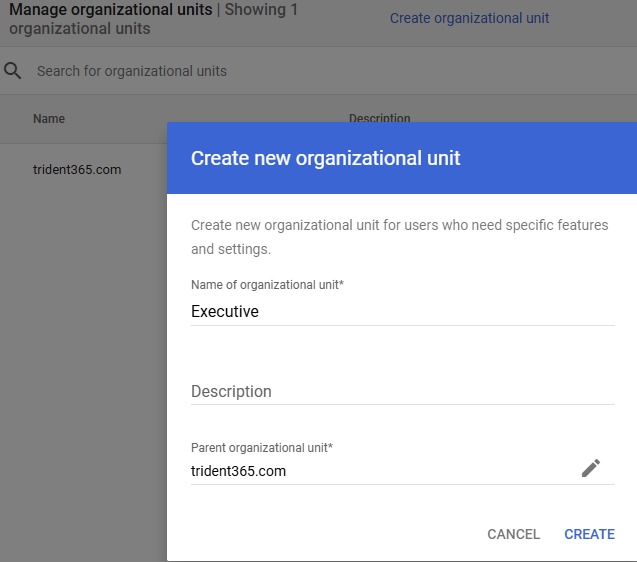Click the 'Create new organizational unit' dialog title

325,158
